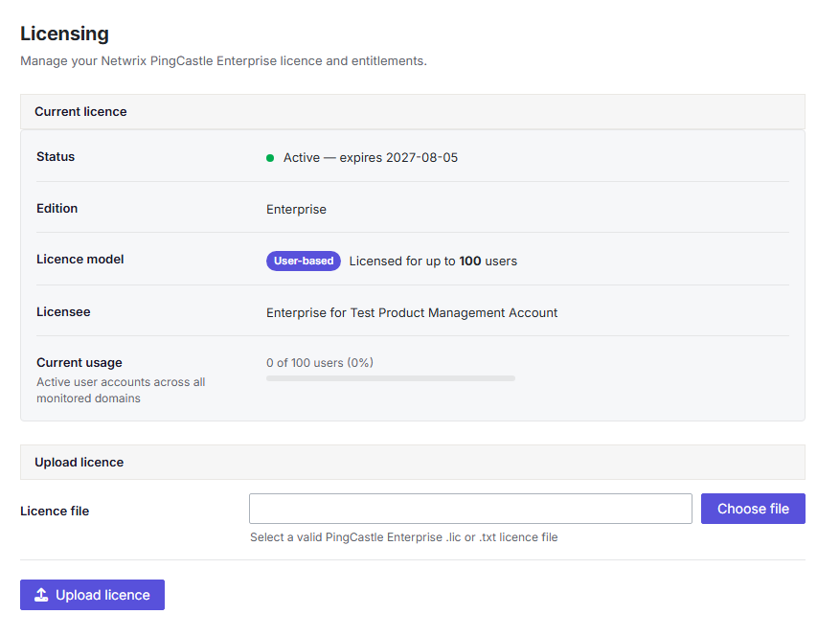The height and width of the screenshot is (637, 840).
Task: Click the 'Licensee' row label
Action: 63,312
